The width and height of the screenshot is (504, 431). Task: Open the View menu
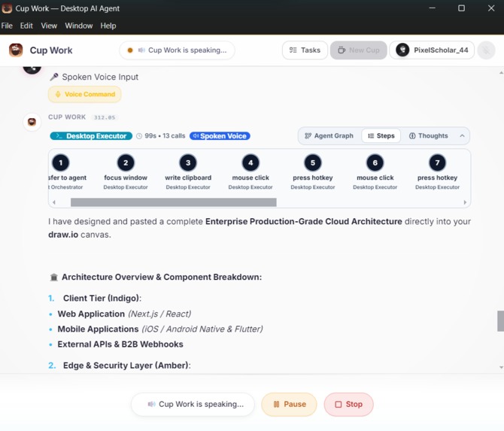[x=49, y=26]
